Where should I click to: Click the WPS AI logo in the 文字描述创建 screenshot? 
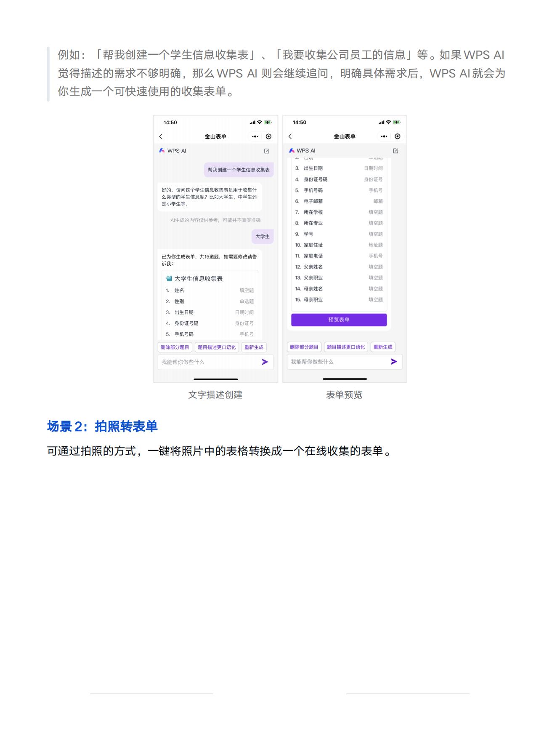point(162,150)
